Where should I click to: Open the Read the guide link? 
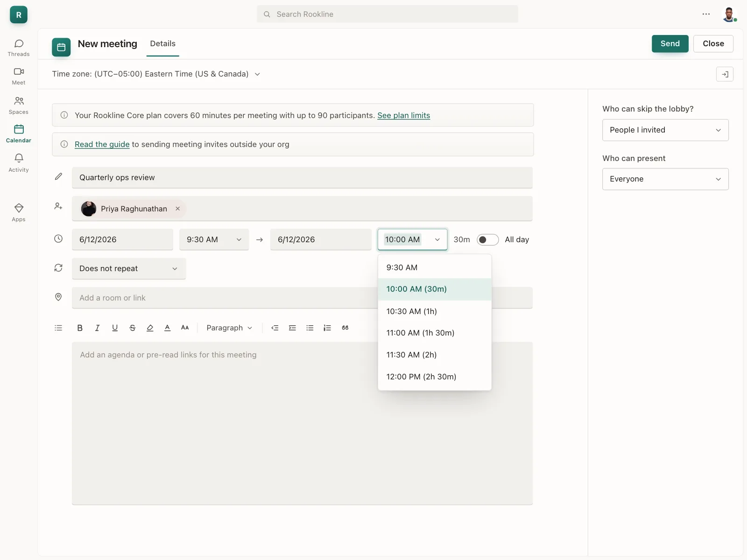click(102, 144)
